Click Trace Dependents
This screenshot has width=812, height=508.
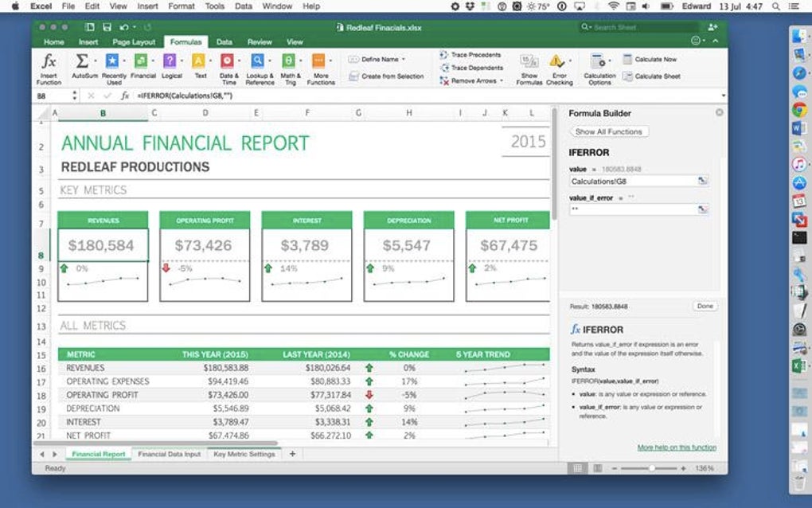point(471,68)
